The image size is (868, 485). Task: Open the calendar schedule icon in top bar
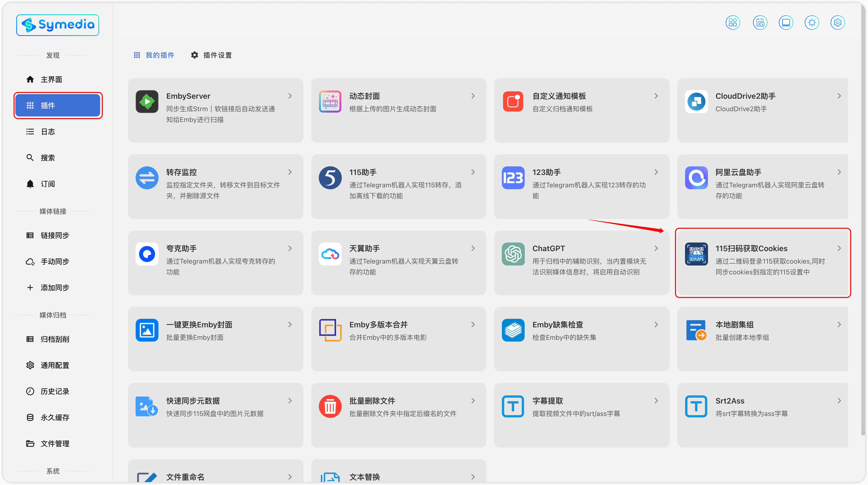[x=760, y=23]
